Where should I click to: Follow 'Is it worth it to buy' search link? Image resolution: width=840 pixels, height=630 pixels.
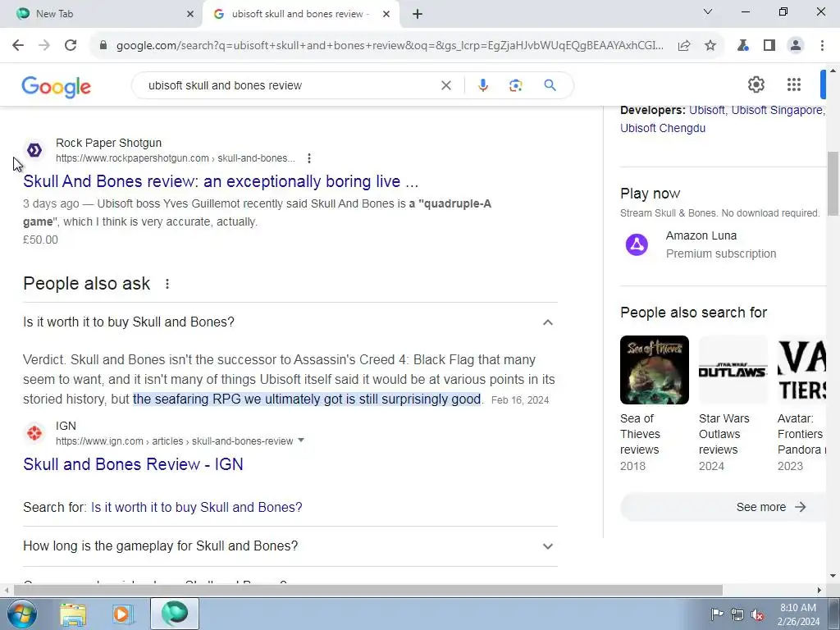point(197,507)
